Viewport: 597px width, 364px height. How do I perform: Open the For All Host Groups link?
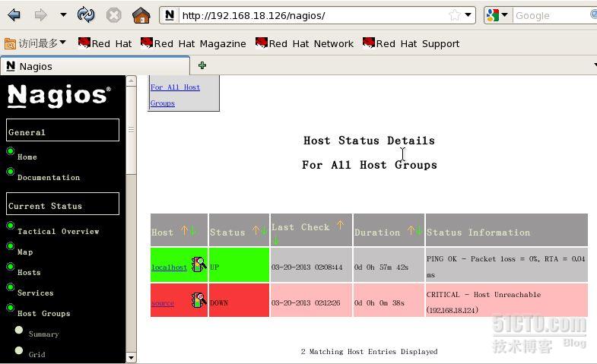pos(175,95)
